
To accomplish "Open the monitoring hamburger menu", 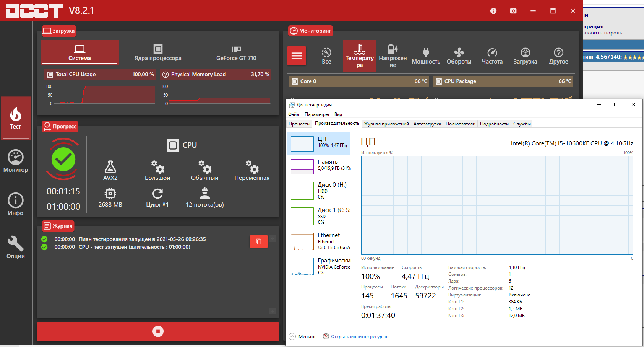I will [x=297, y=56].
